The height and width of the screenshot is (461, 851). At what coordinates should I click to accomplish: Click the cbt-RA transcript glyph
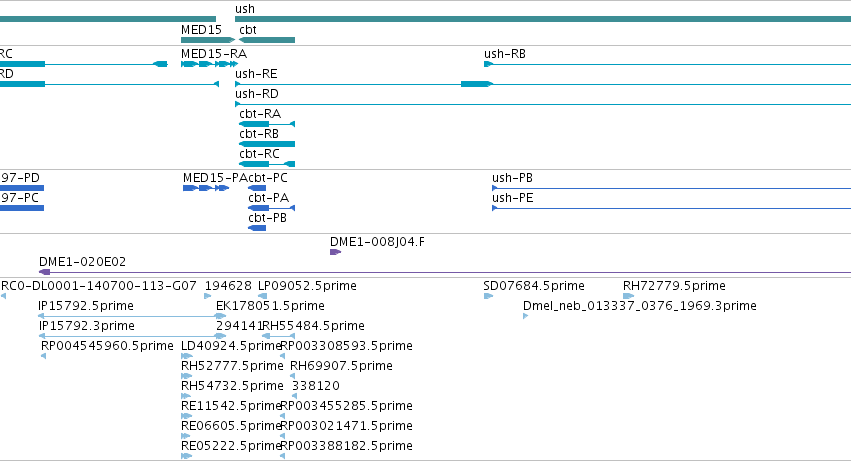point(267,124)
